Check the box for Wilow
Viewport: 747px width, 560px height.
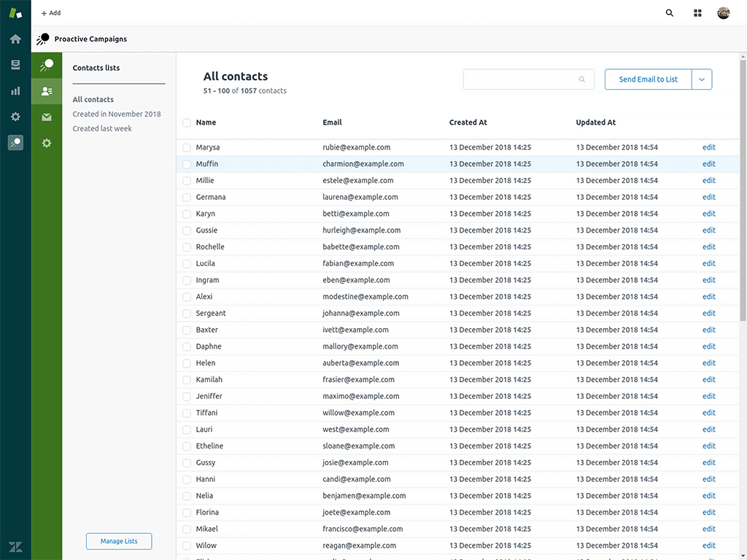coord(187,545)
